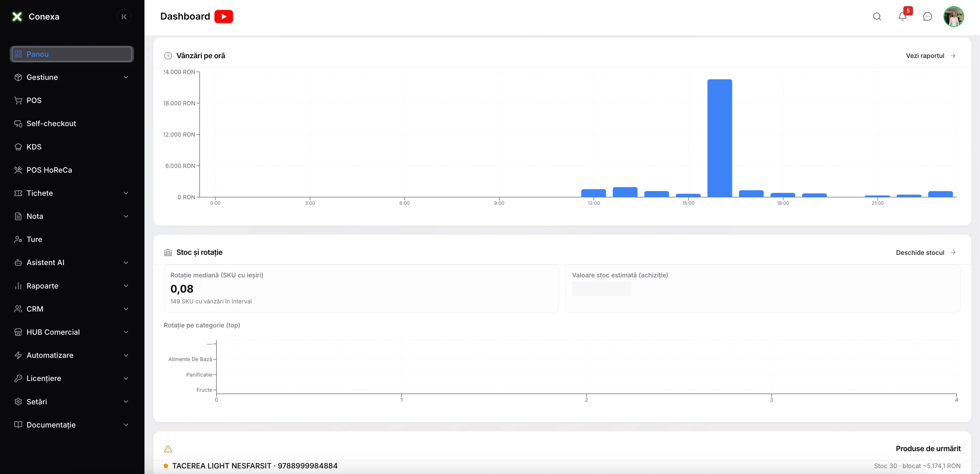The width and height of the screenshot is (980, 474).
Task: Expand the CRM menu chevron
Action: [126, 309]
